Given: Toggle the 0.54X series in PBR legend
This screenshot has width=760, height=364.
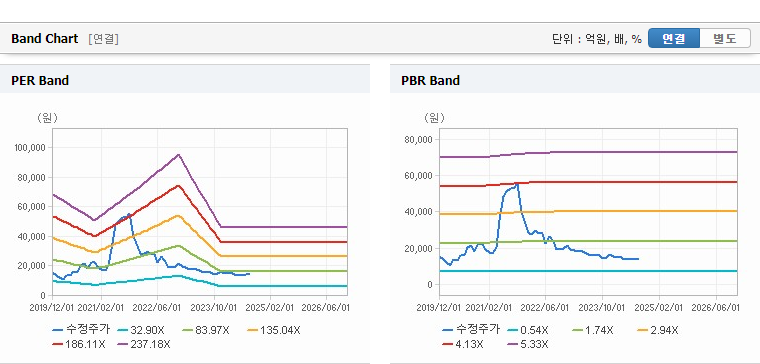Looking at the screenshot, I should point(527,331).
